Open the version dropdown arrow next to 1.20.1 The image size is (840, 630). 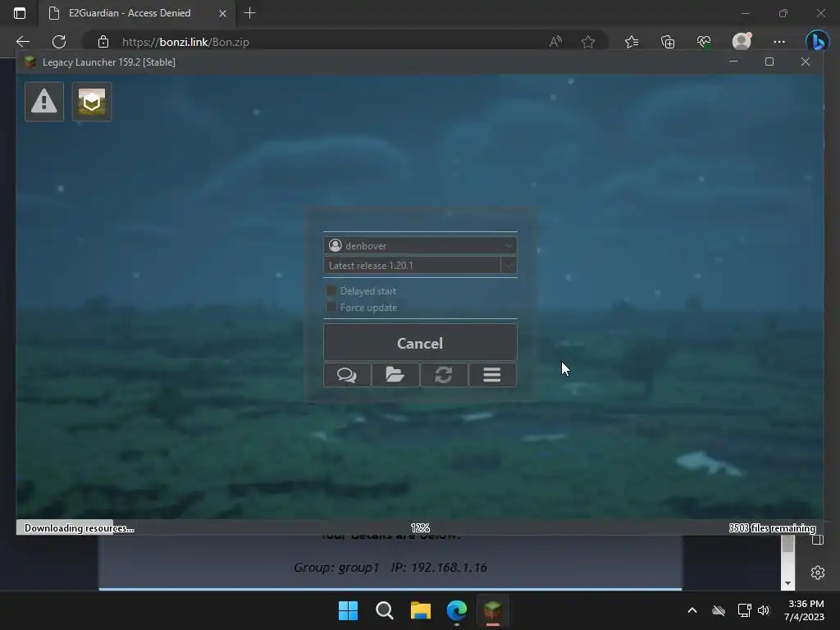tap(509, 265)
